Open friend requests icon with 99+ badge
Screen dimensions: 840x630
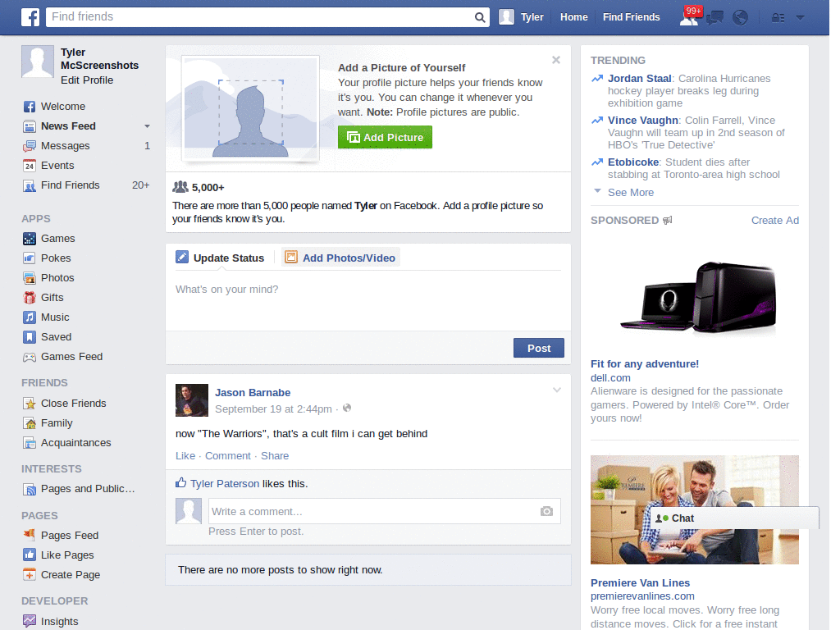689,17
